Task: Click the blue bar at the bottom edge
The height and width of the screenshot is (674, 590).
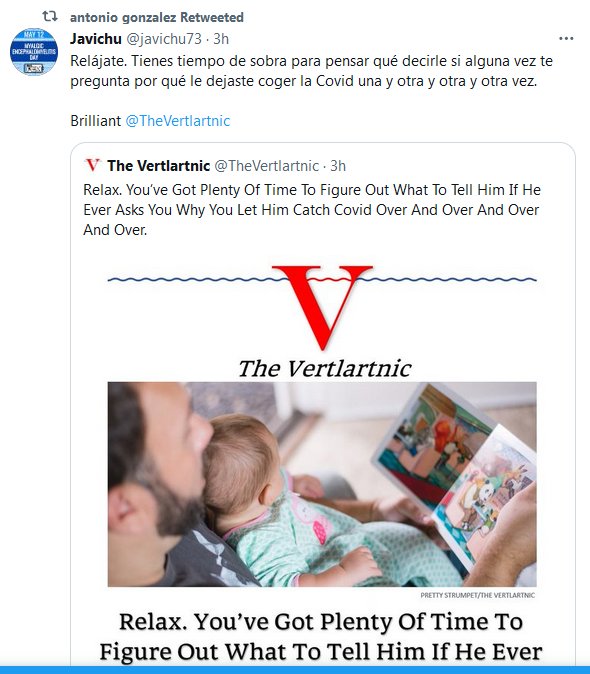Action: click(x=295, y=670)
